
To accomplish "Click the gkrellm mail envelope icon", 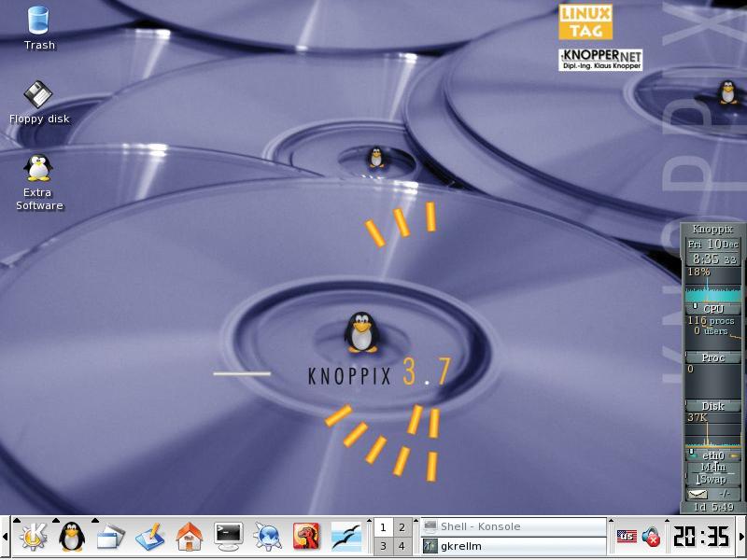I will tap(698, 494).
